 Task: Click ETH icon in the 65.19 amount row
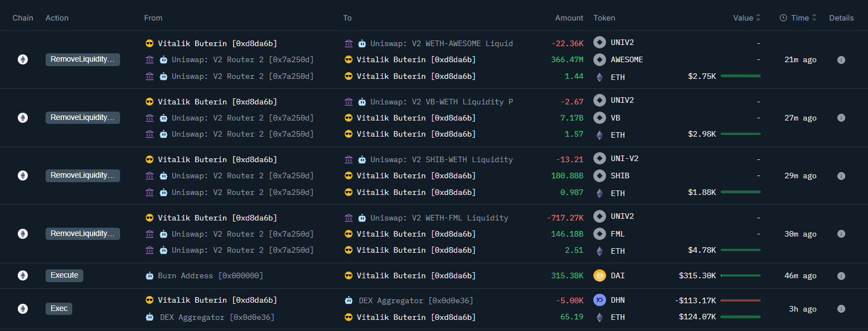[599, 318]
